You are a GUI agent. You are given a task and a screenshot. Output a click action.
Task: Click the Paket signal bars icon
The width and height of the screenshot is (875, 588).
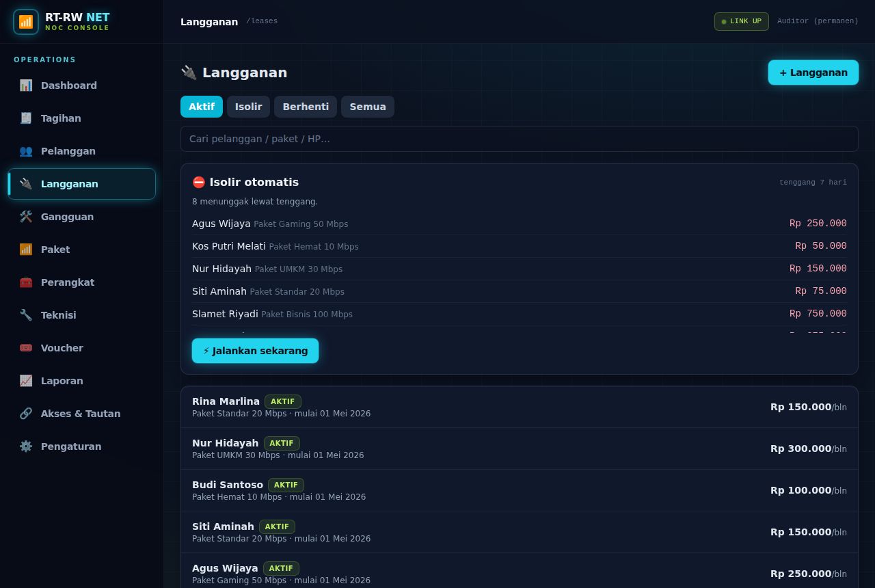[26, 250]
